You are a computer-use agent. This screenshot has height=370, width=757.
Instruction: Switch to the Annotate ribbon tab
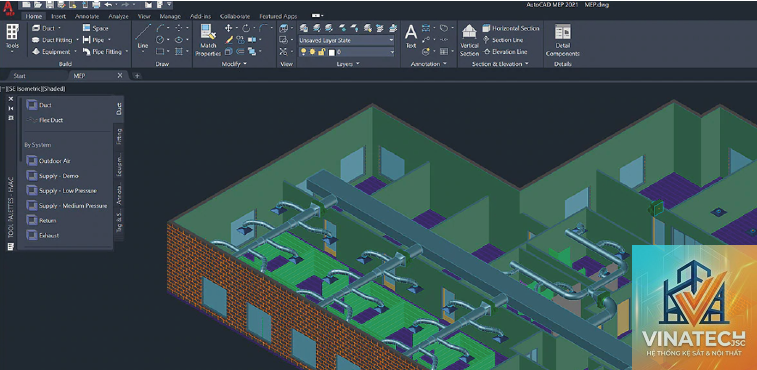coord(86,16)
